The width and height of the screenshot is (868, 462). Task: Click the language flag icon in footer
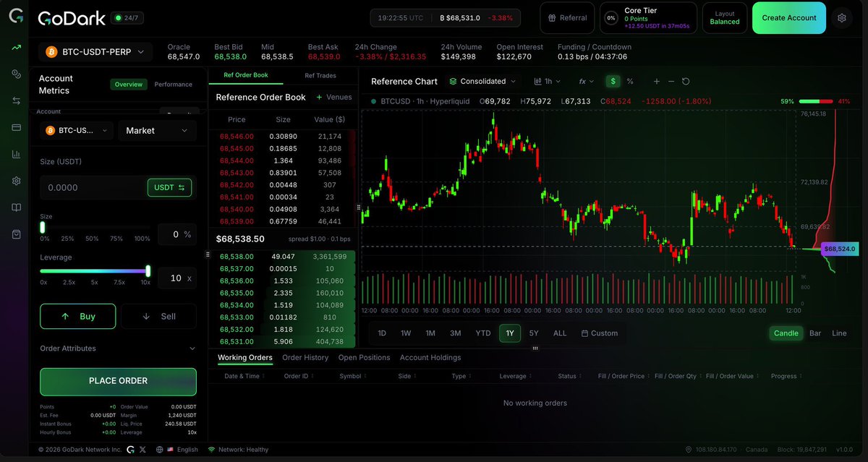point(170,450)
